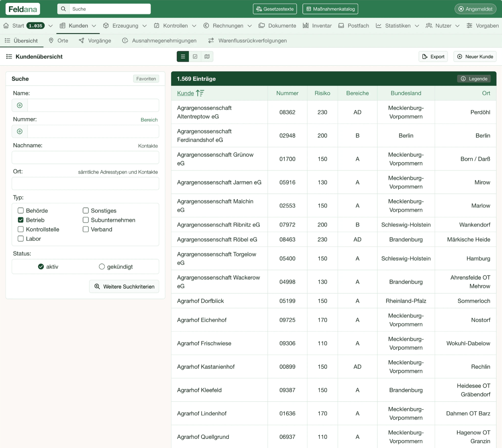502x448 pixels.
Task: Expand the Start dropdown chevron
Action: click(x=50, y=26)
